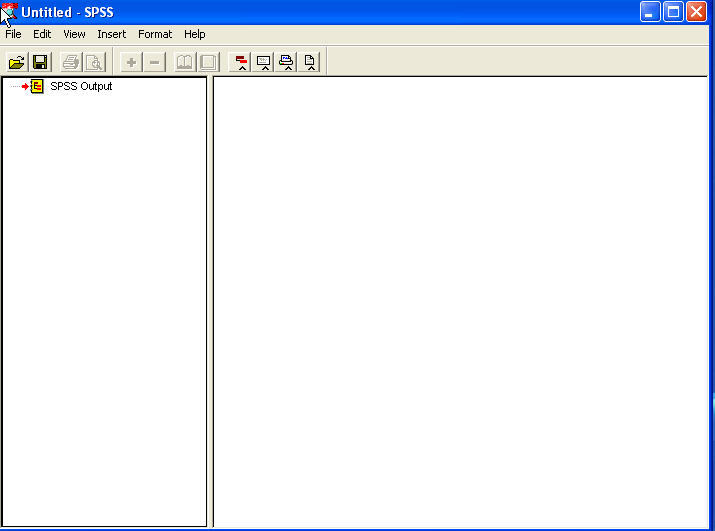Click the empty output viewer pane
Viewport: 715px width, 531px height.
[460, 300]
